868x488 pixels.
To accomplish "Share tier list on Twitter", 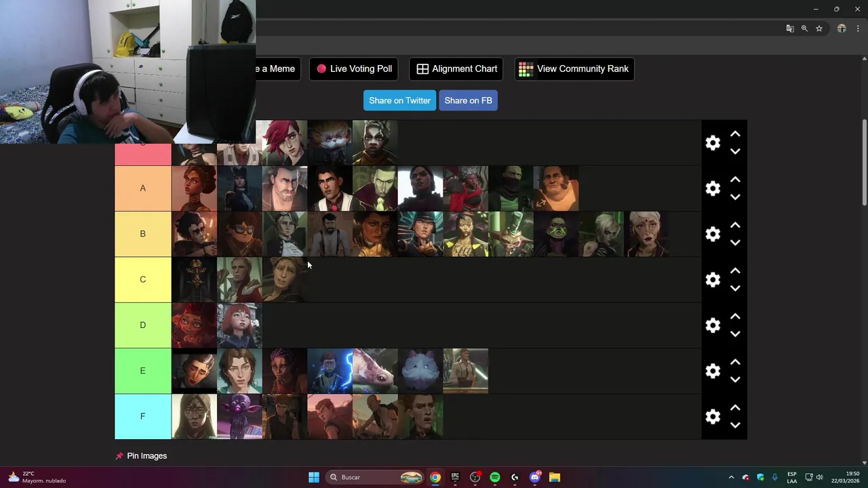I will point(399,100).
